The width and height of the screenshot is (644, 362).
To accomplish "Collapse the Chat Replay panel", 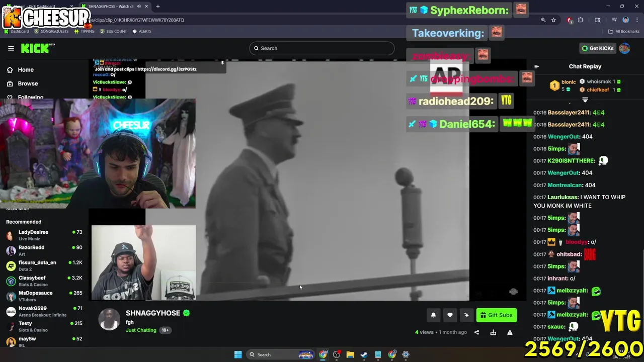I will tap(536, 66).
